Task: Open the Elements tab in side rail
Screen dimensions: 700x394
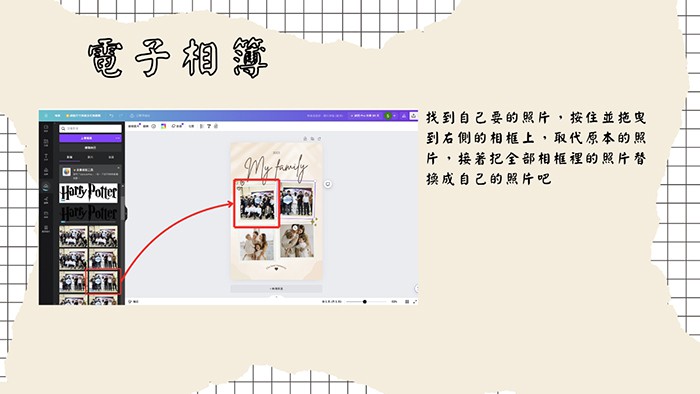Action: pyautogui.click(x=46, y=143)
